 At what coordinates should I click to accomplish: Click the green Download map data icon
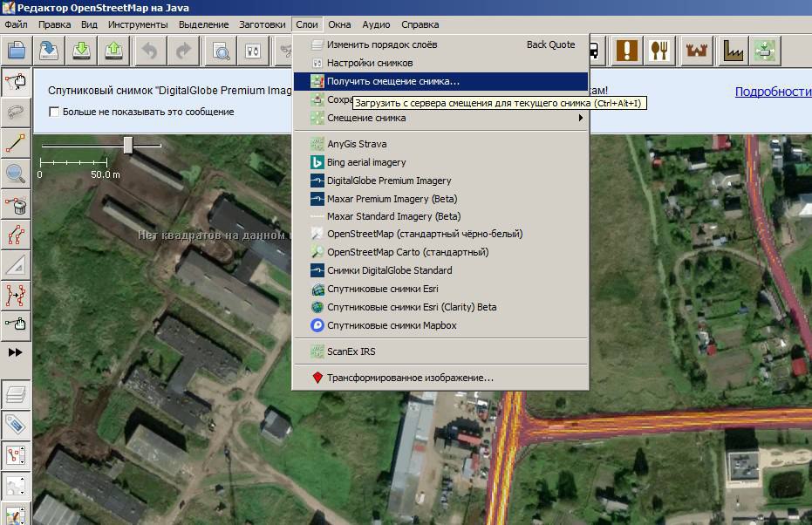81,51
